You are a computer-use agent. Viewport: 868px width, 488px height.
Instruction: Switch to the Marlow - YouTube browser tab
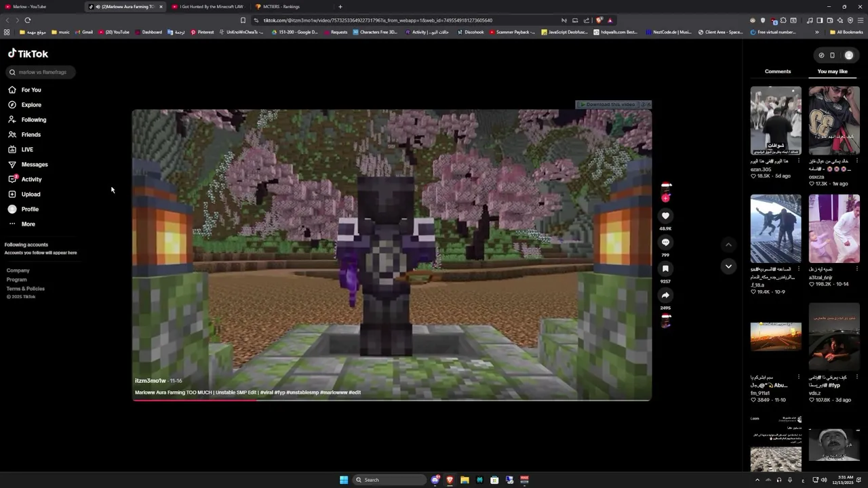(41, 7)
